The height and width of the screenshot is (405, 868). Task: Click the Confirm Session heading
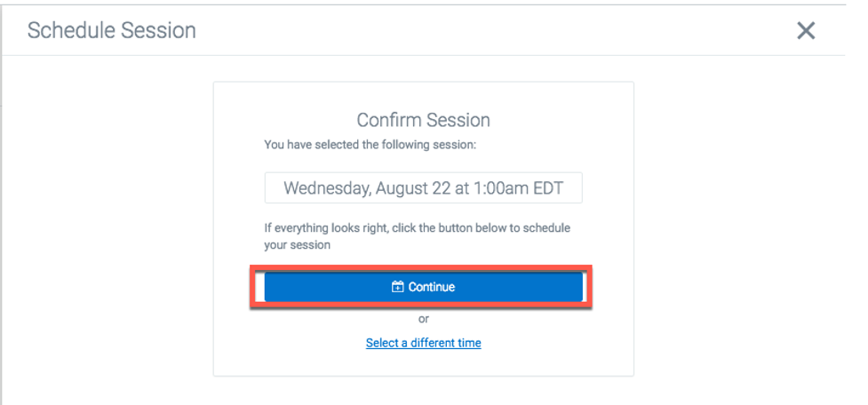(423, 120)
